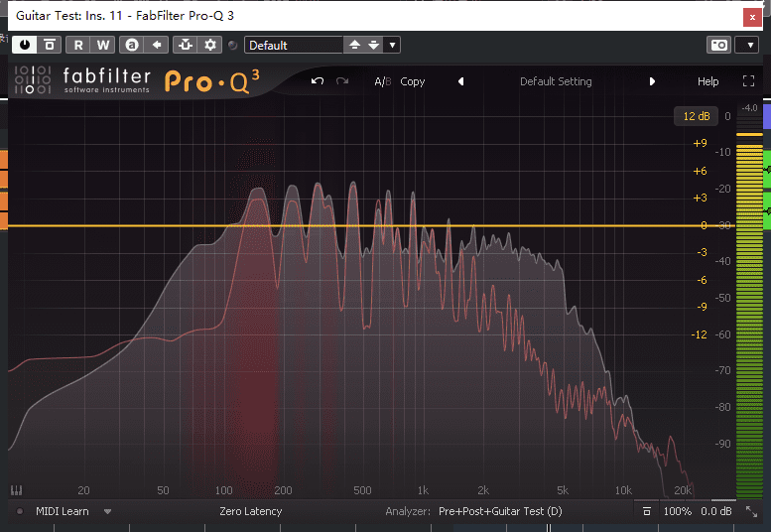Click the side-chain activate icon
The height and width of the screenshot is (532, 771).
click(x=186, y=46)
